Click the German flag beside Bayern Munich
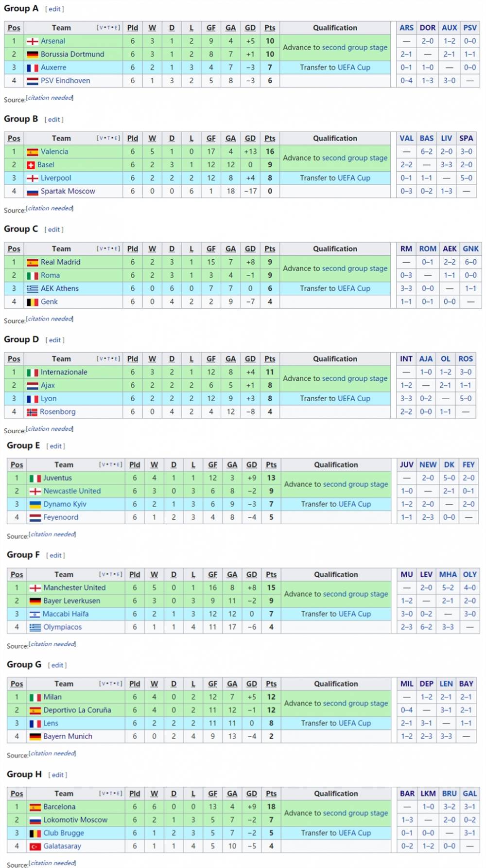This screenshot has height=868, width=486. pyautogui.click(x=35, y=737)
